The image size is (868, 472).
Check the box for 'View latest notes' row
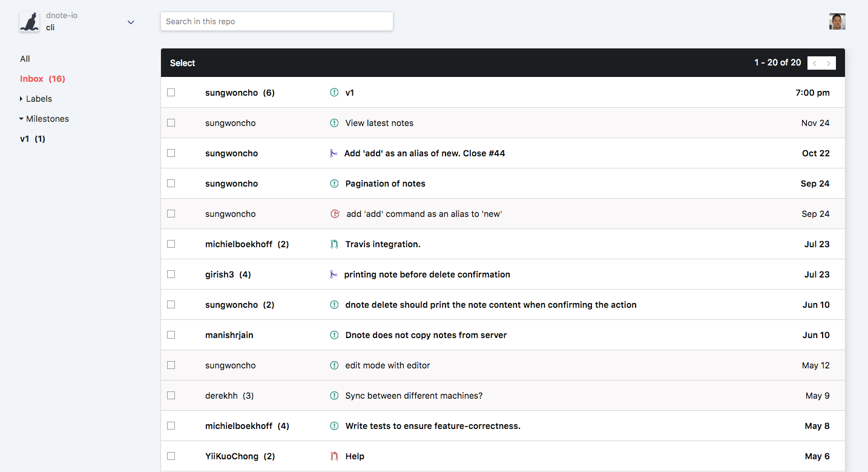(171, 123)
